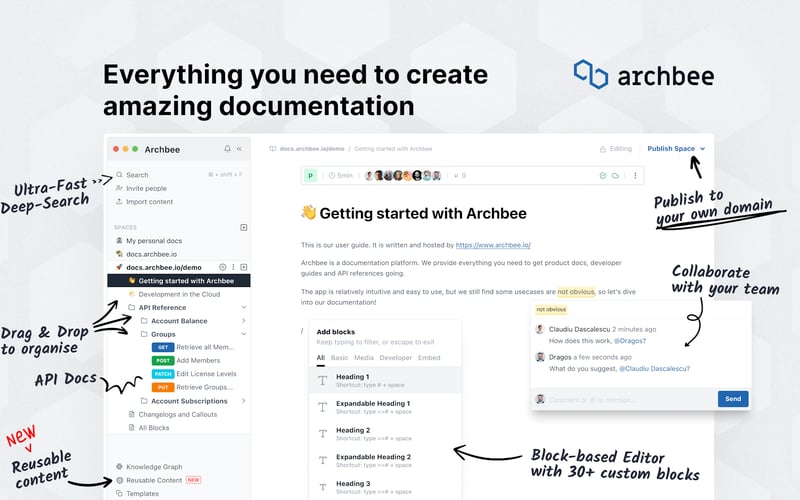Expand the Account Balance folder chevron

tap(243, 321)
